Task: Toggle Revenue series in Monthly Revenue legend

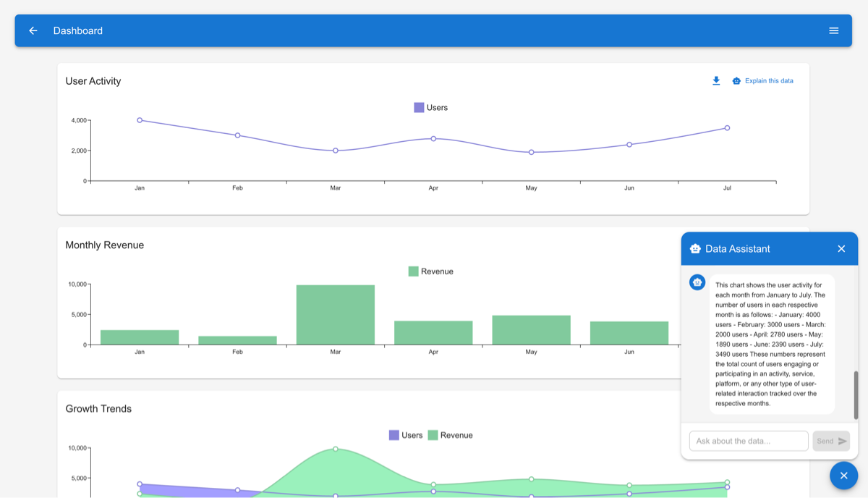Action: coord(430,271)
